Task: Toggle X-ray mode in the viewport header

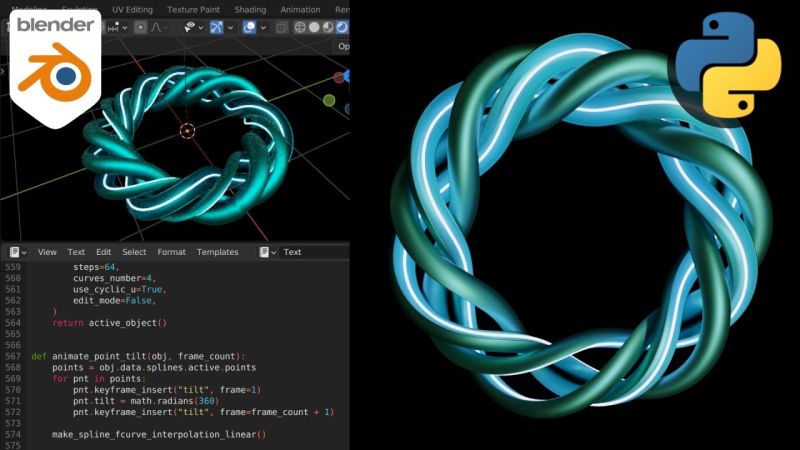Action: click(x=282, y=28)
